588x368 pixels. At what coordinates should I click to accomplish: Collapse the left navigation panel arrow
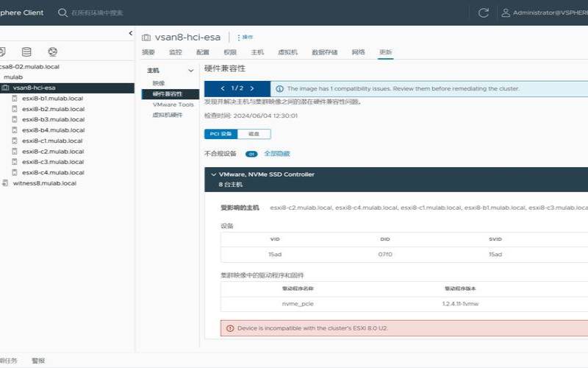[x=131, y=33]
